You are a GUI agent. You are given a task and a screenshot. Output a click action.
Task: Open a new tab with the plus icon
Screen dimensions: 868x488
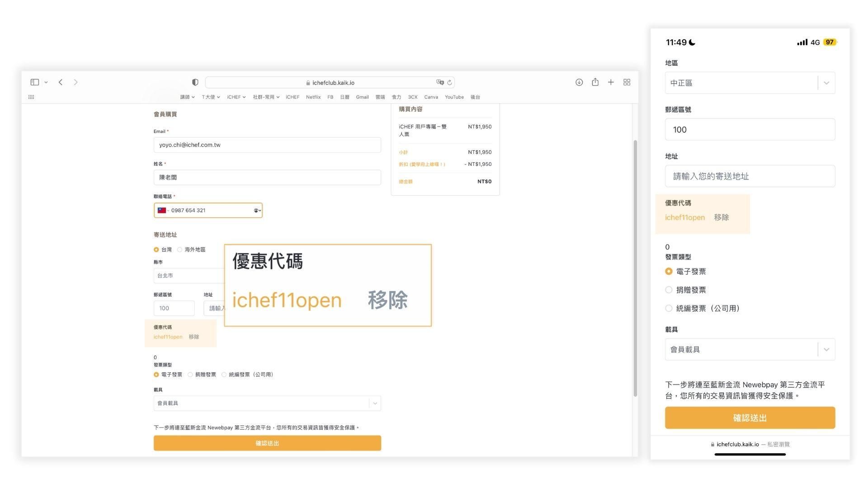(x=611, y=82)
